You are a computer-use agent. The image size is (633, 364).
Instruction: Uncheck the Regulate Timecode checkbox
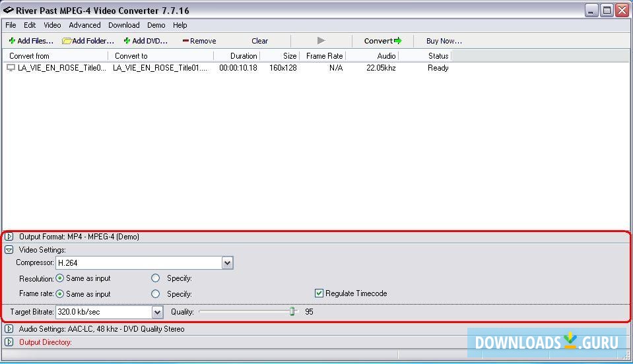319,293
